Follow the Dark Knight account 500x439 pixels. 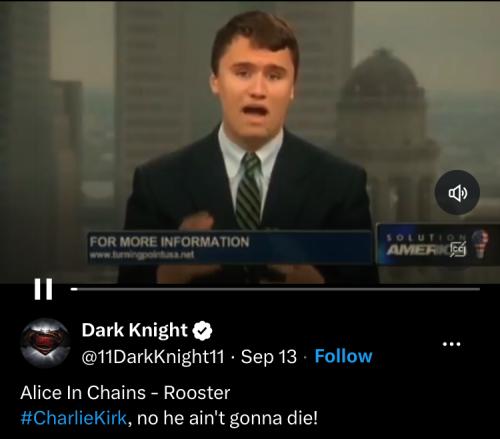tap(343, 356)
